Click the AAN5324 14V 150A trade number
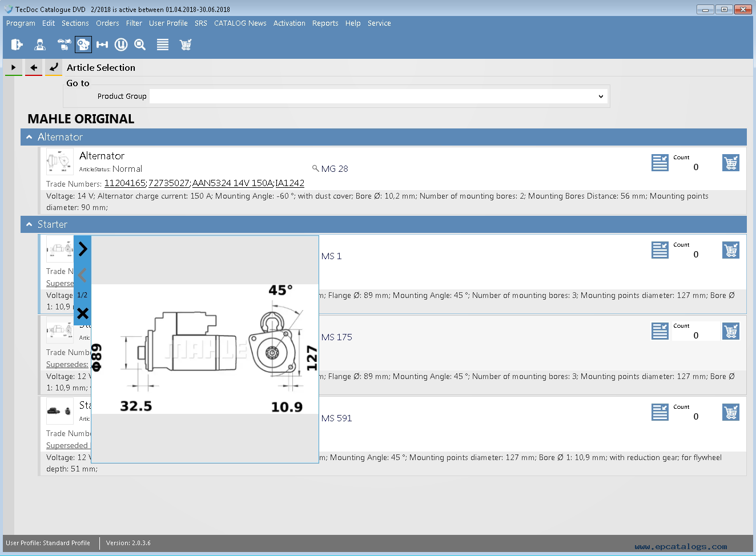 (232, 183)
